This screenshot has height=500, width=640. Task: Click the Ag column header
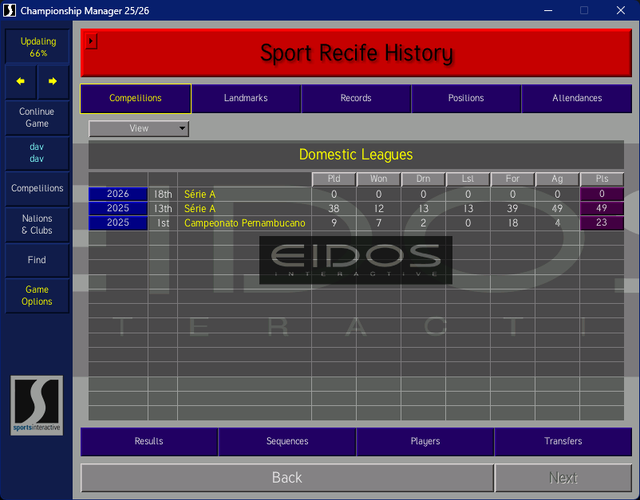pyautogui.click(x=557, y=179)
